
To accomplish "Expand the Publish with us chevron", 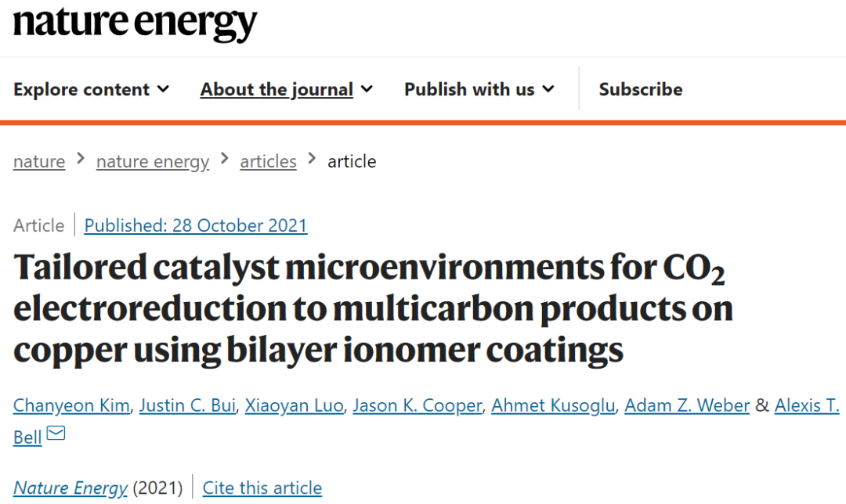I will pos(548,89).
